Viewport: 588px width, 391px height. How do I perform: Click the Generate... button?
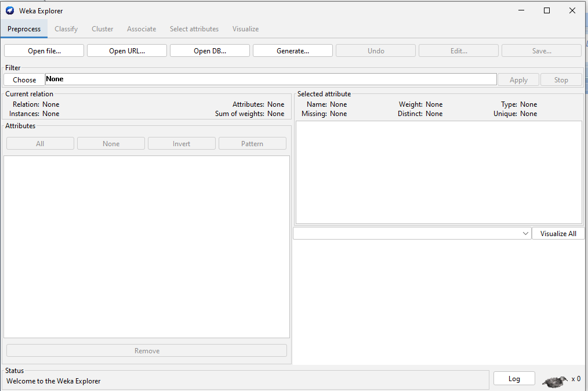coord(292,50)
